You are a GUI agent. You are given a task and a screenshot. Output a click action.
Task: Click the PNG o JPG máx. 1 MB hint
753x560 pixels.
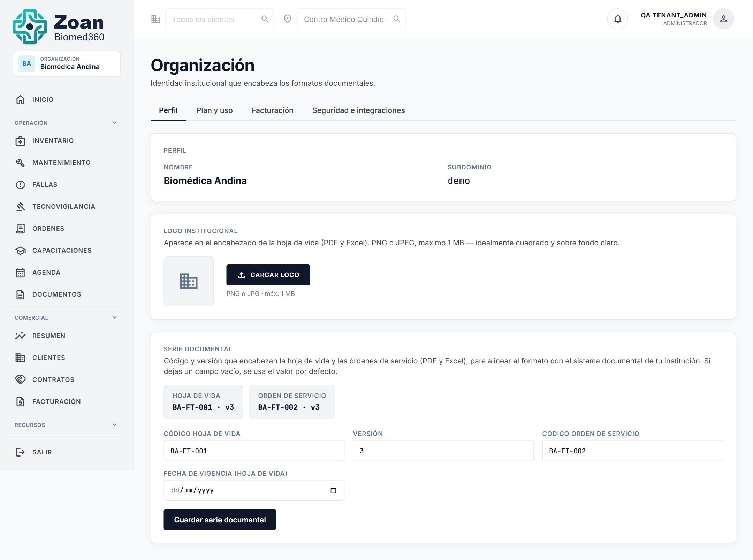261,294
